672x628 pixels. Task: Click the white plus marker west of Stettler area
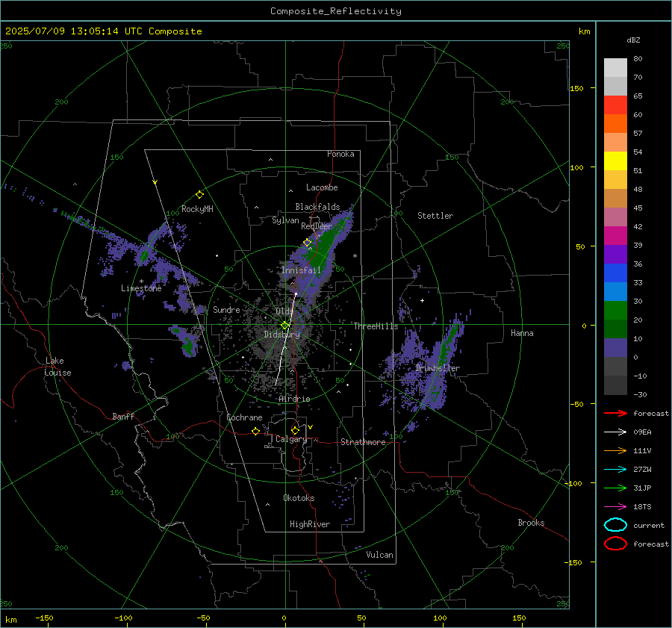click(x=422, y=300)
